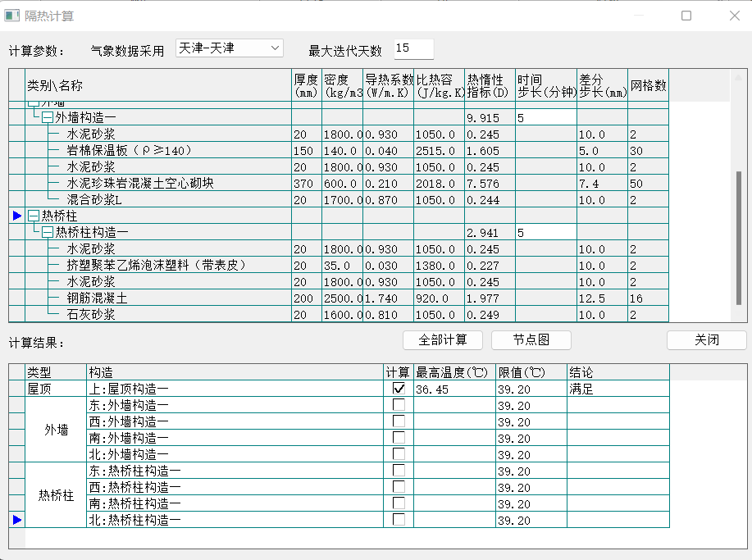Tick the 南:外墙构造一 checkbox
This screenshot has width=752, height=560.
[x=399, y=438]
